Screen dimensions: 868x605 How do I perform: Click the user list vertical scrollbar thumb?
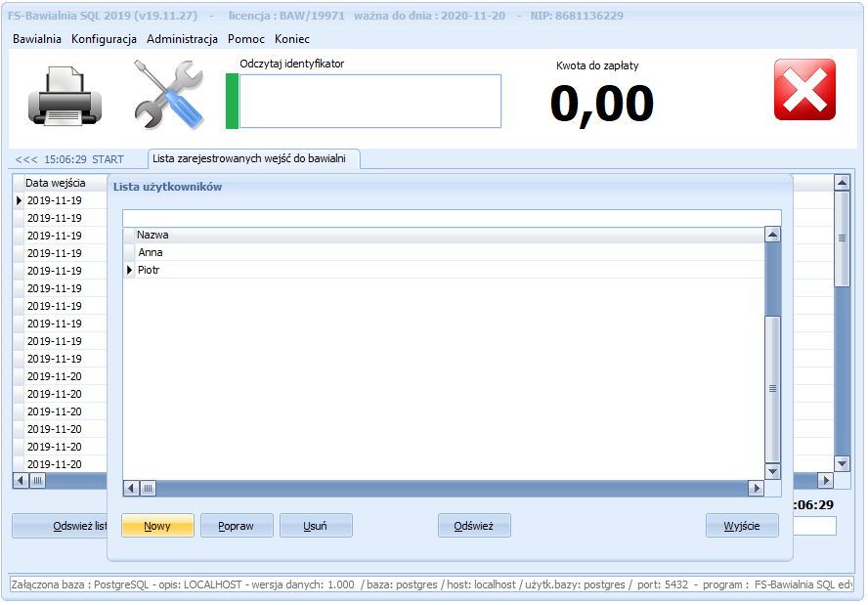[773, 389]
